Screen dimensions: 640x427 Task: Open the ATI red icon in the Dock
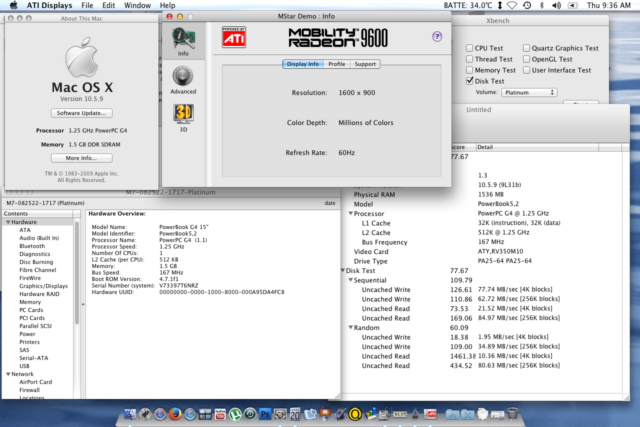[x=430, y=414]
